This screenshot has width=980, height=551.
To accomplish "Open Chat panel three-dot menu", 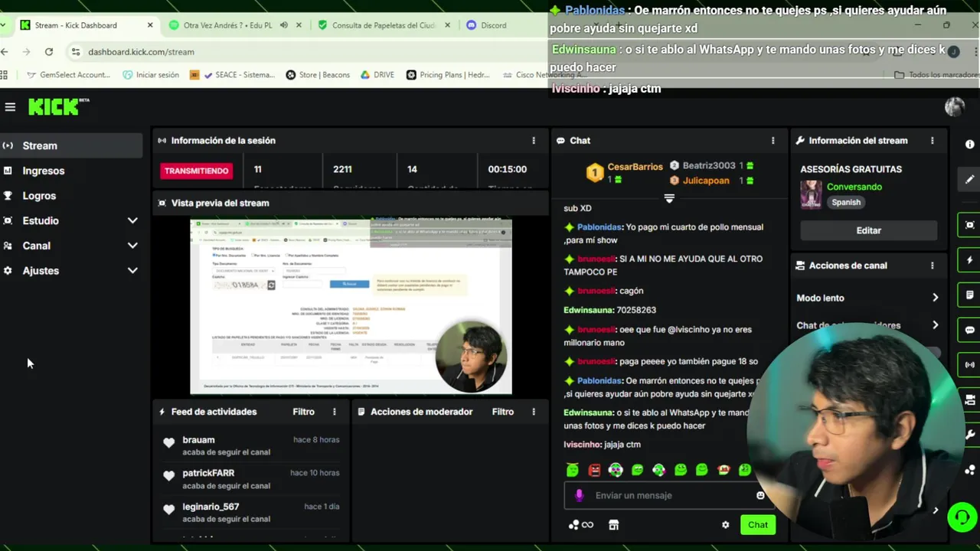I will pyautogui.click(x=773, y=141).
